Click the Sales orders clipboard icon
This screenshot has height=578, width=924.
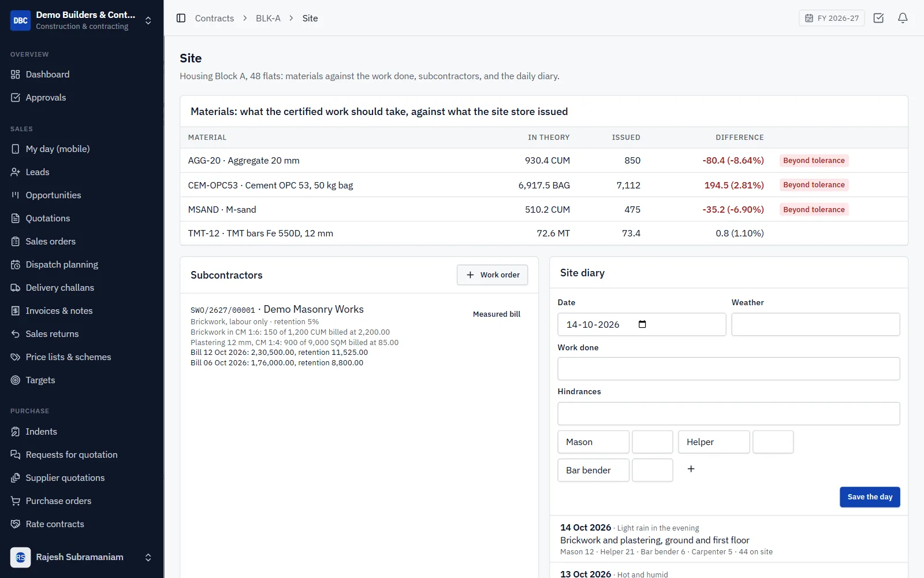pos(16,242)
